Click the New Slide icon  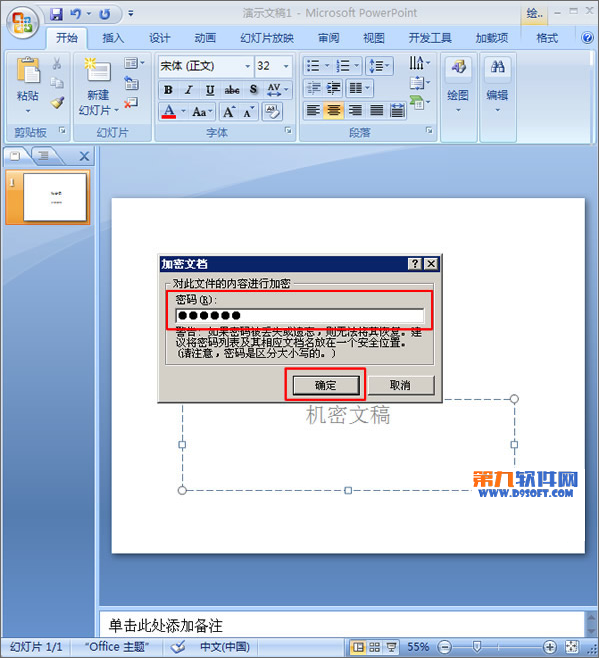pos(98,70)
